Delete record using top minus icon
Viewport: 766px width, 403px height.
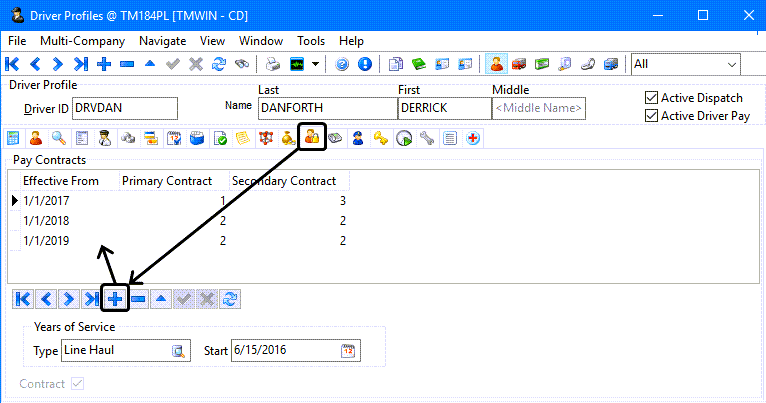coord(127,64)
